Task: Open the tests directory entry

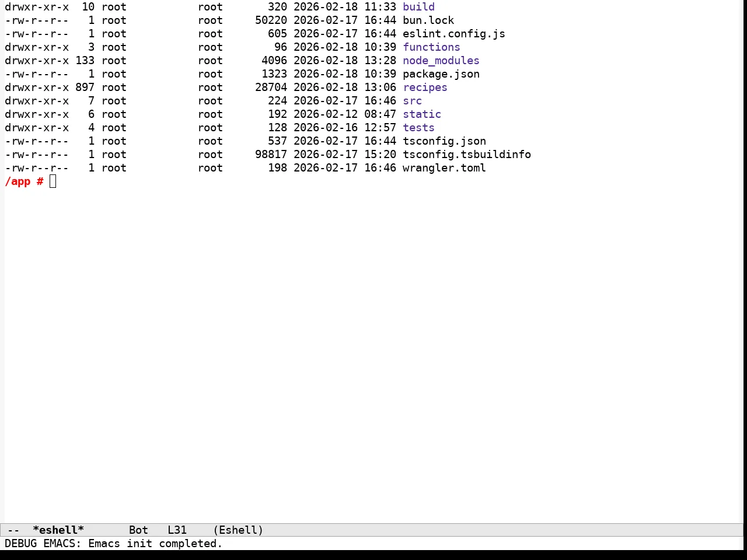Action: click(418, 128)
